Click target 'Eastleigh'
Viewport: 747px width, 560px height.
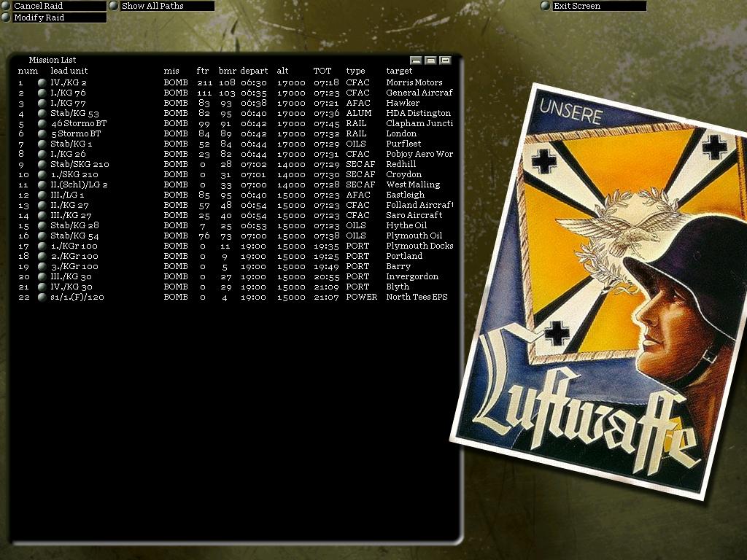coord(405,195)
